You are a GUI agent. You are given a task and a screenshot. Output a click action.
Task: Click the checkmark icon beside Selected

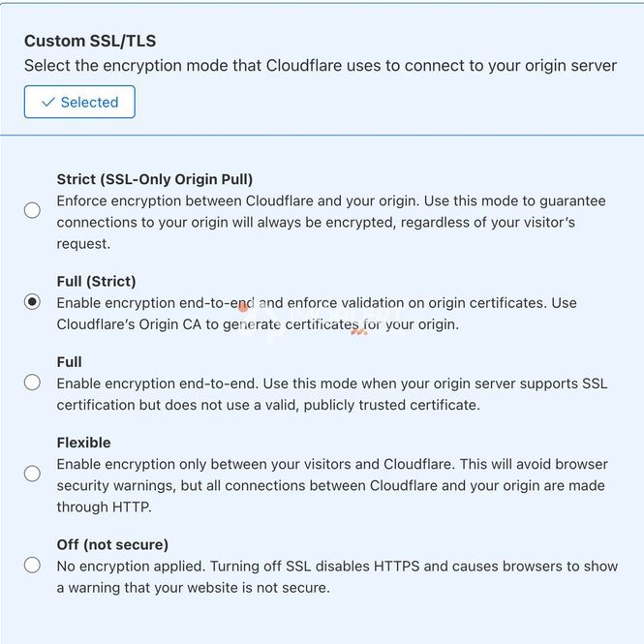(48, 102)
